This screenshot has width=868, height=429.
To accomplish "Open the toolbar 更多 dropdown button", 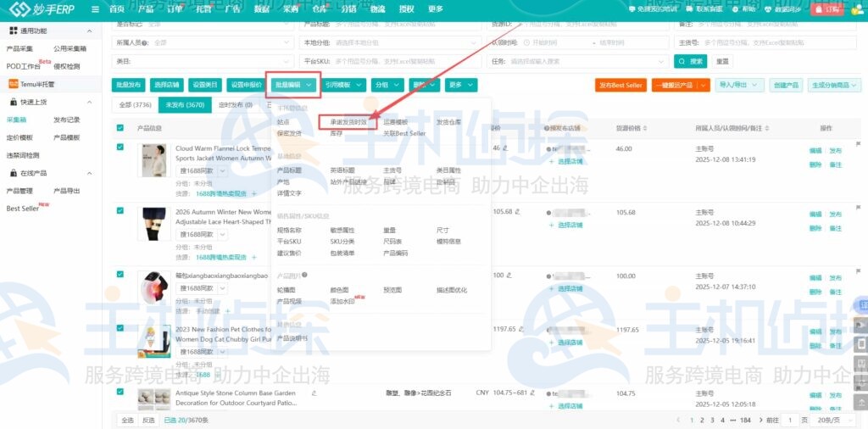I will point(460,85).
